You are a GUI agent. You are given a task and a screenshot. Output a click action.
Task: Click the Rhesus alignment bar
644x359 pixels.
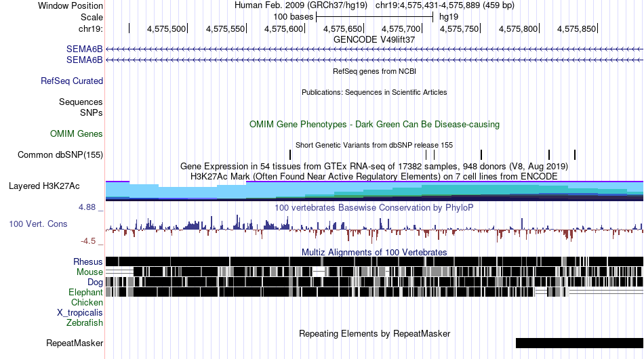(374, 261)
